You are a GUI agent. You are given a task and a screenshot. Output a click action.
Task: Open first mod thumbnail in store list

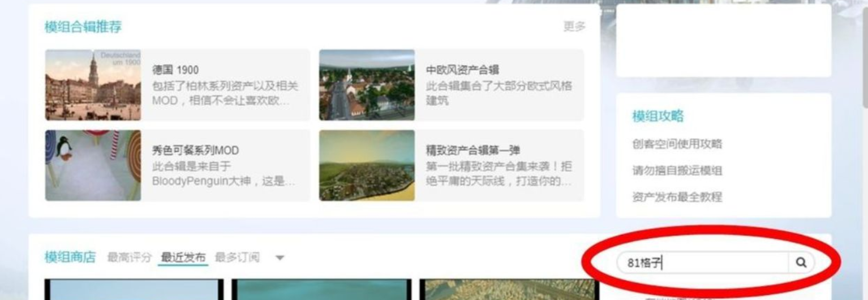(x=134, y=289)
